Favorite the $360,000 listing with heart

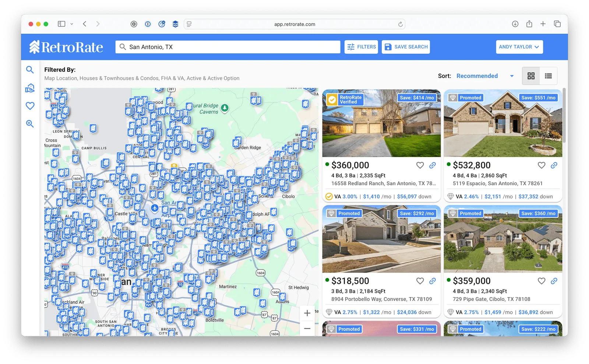pos(420,165)
